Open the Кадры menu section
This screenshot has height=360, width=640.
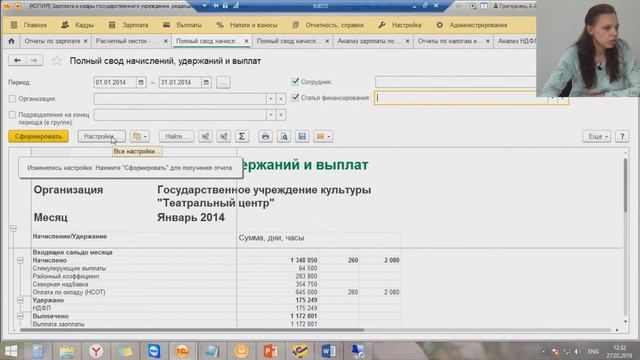pos(78,25)
